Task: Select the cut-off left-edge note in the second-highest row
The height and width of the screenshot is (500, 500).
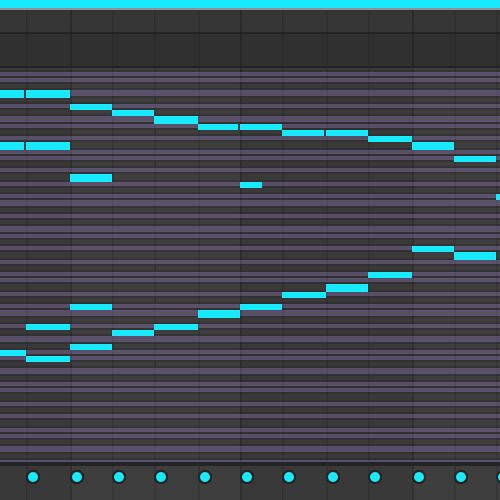Action: 12,146
